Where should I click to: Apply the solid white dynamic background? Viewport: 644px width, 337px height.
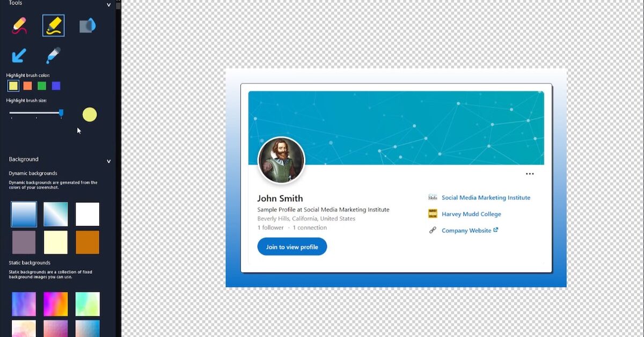[x=87, y=214]
